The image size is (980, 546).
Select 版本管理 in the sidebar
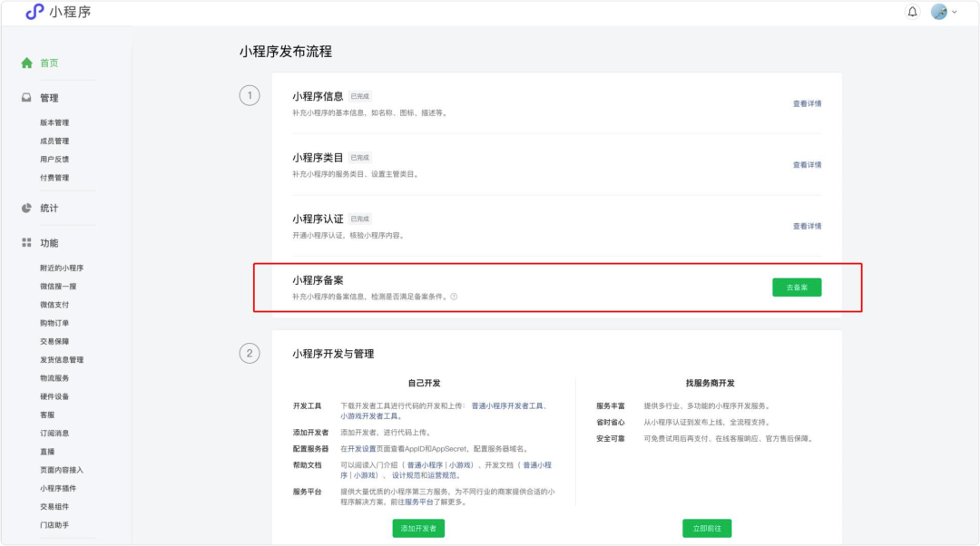tap(54, 122)
